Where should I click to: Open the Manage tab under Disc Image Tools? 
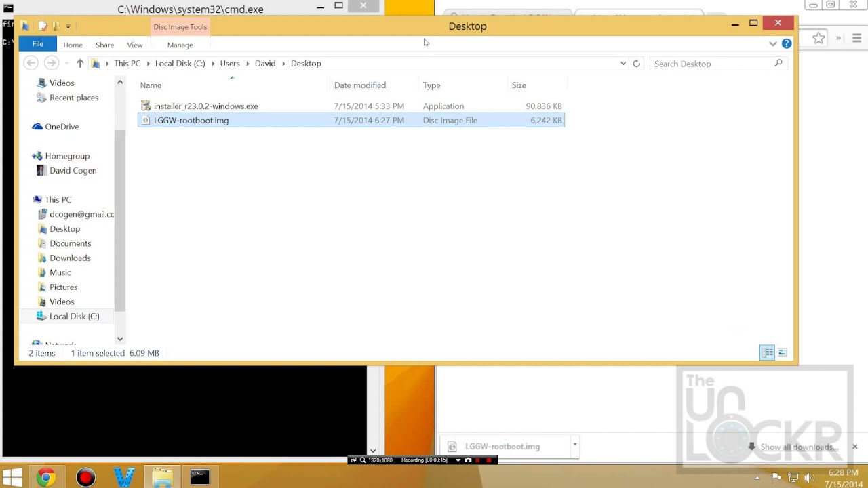pyautogui.click(x=180, y=45)
